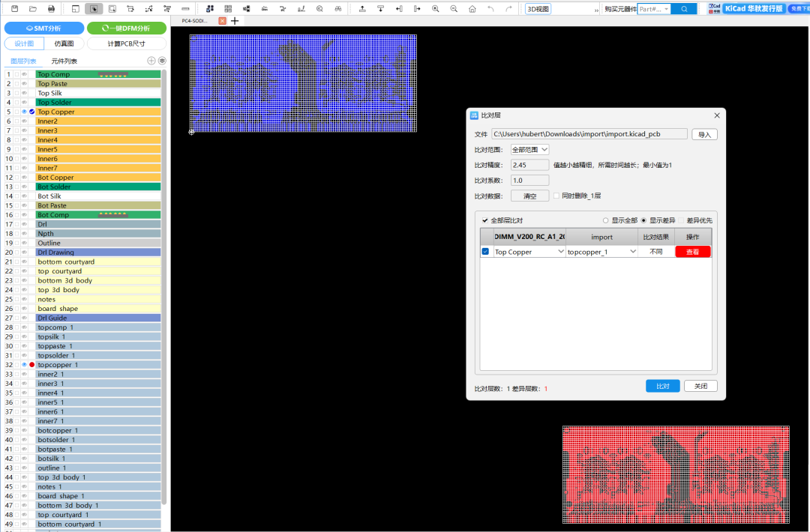Select the 显示全部 radio button

tap(605, 220)
